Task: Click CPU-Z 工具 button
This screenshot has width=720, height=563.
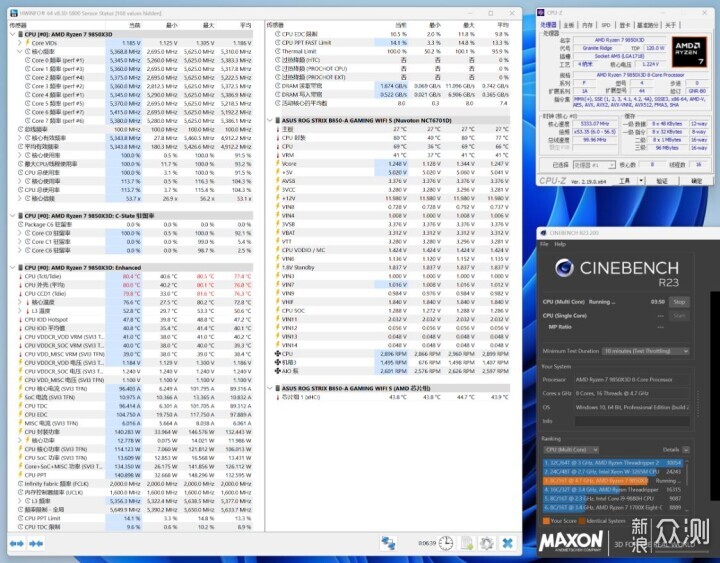Action: pyautogui.click(x=624, y=181)
